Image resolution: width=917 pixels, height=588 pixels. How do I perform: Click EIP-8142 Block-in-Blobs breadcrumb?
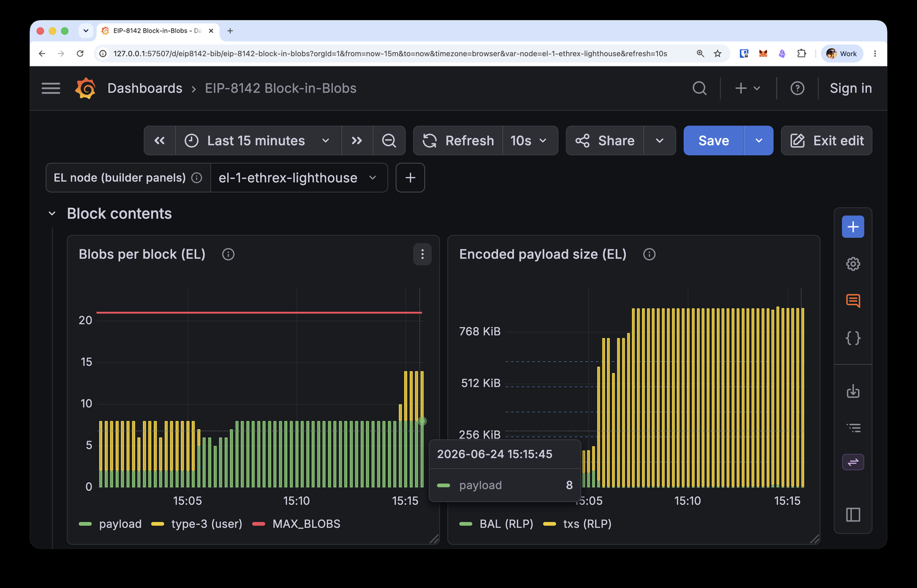[281, 88]
